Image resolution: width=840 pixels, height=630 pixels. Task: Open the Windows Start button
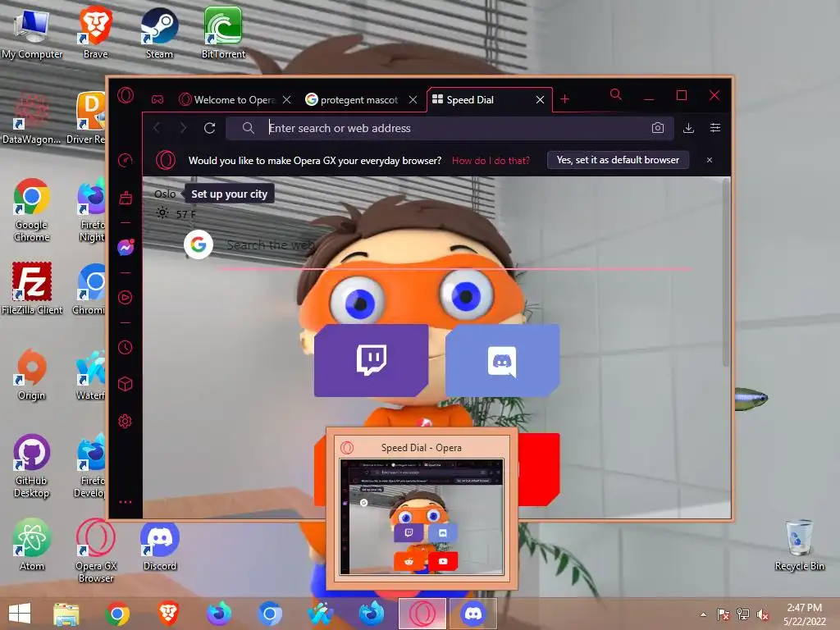click(x=20, y=614)
